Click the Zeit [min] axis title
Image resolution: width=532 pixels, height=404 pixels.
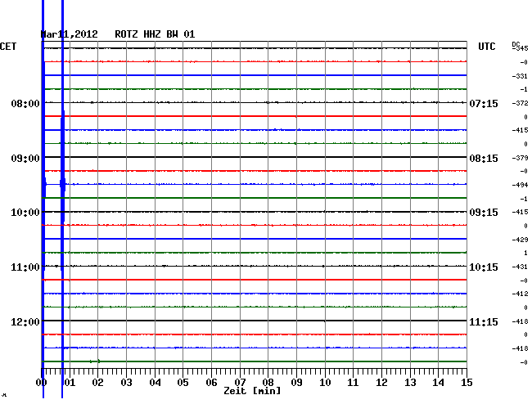click(252, 391)
